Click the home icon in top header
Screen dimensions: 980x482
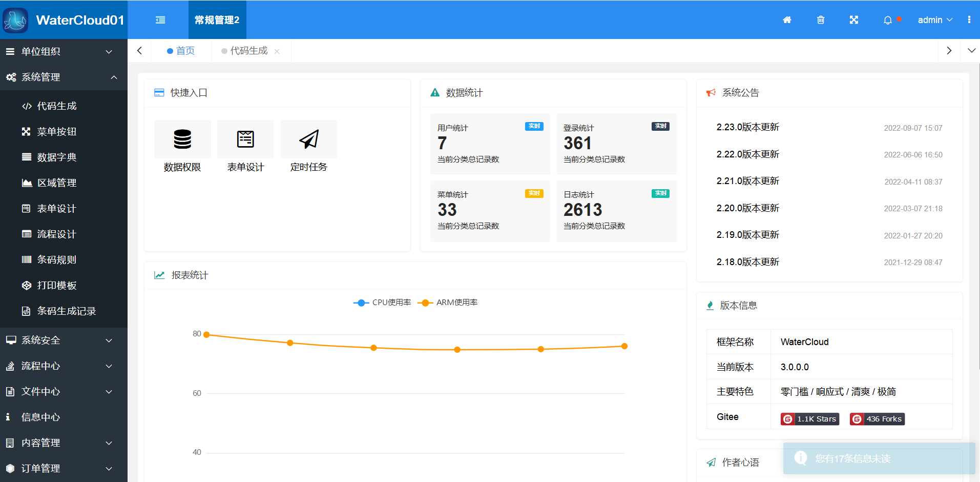point(787,20)
